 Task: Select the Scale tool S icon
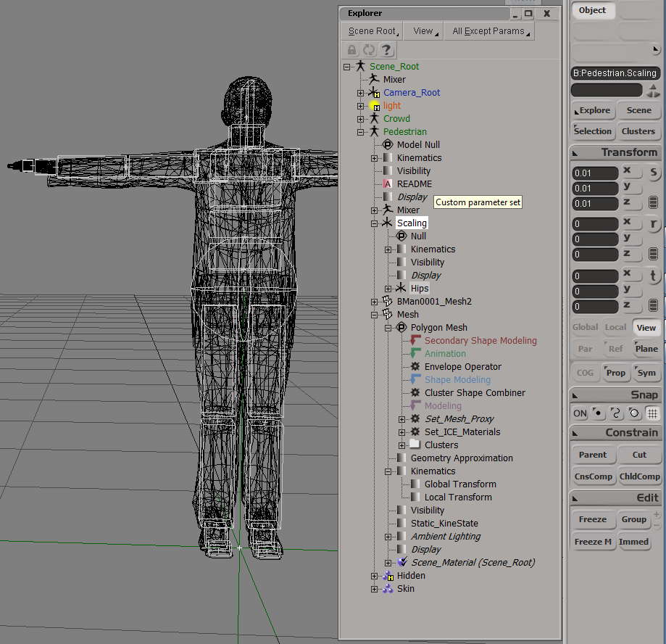pos(653,173)
